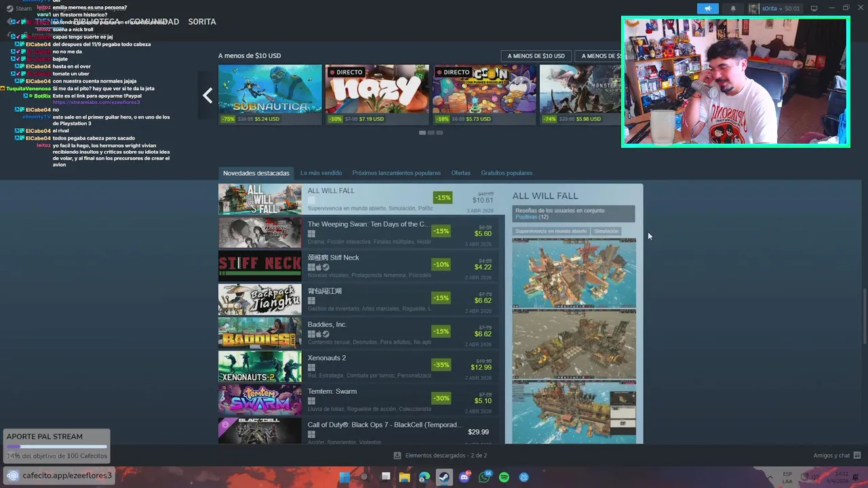
Task: Open second All Will Fall preview screenshot
Action: pos(574,344)
